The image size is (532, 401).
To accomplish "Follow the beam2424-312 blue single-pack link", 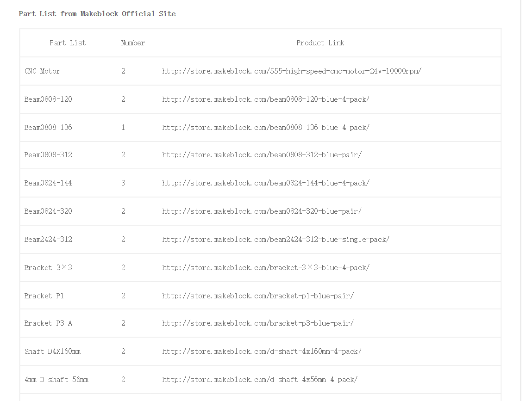I will 275,240.
